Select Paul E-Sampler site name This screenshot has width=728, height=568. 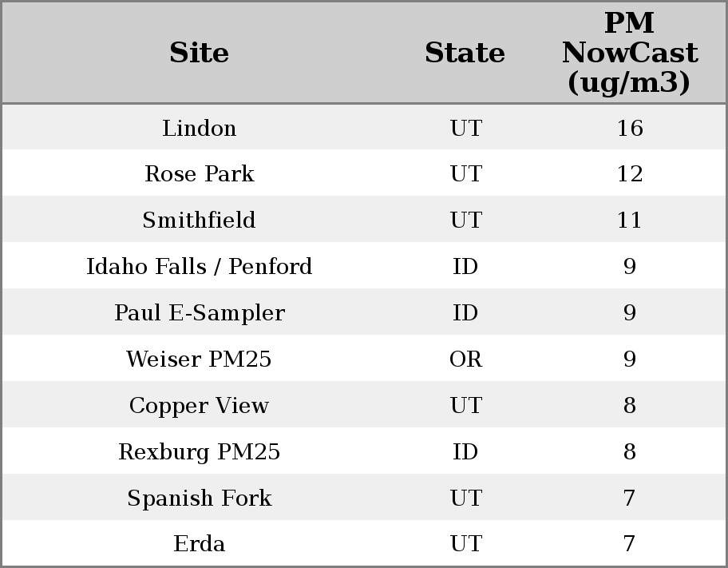199,312
